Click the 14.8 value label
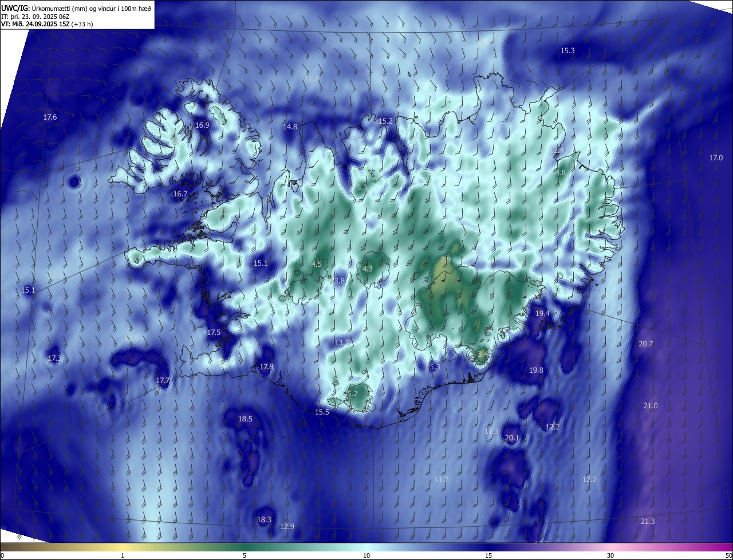Image resolution: width=733 pixels, height=560 pixels. coord(290,127)
